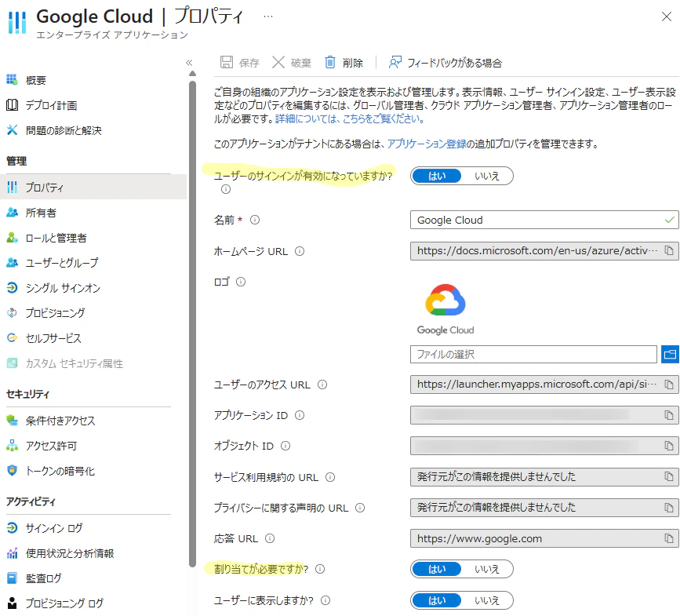This screenshot has height=616, width=680.
Task: Click the sidebar vertical scrollbar
Action: (x=193, y=323)
